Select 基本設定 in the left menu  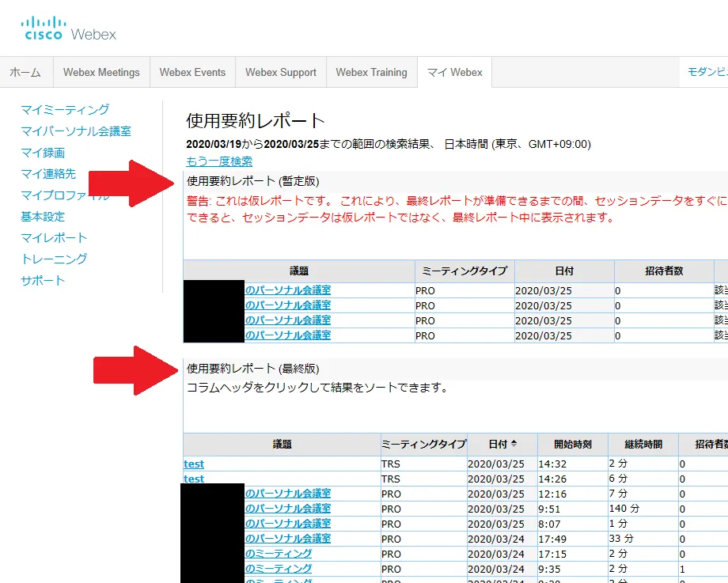pyautogui.click(x=43, y=216)
